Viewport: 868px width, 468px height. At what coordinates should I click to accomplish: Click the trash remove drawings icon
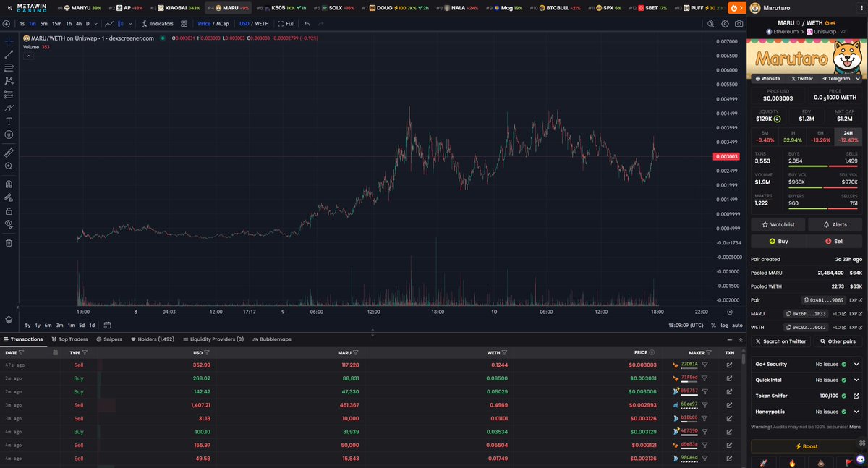click(x=9, y=242)
